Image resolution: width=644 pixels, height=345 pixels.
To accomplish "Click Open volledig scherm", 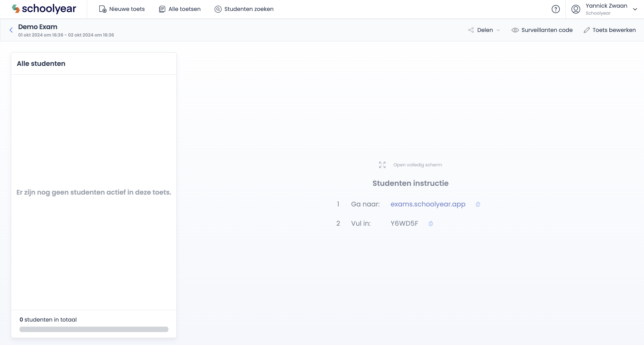I will [418, 165].
